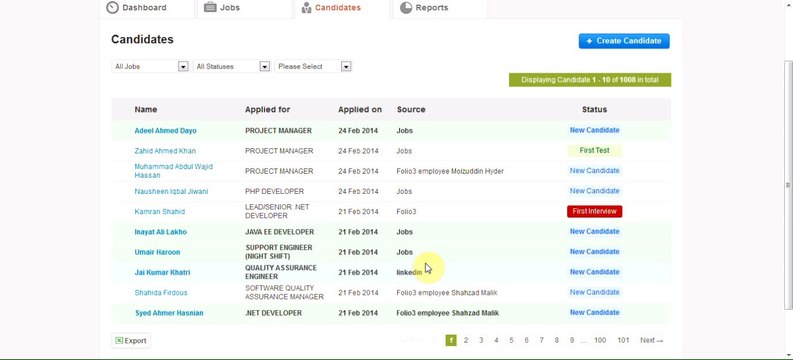Image resolution: width=793 pixels, height=360 pixels.
Task: Open the Please Select dropdown
Action: click(x=313, y=66)
